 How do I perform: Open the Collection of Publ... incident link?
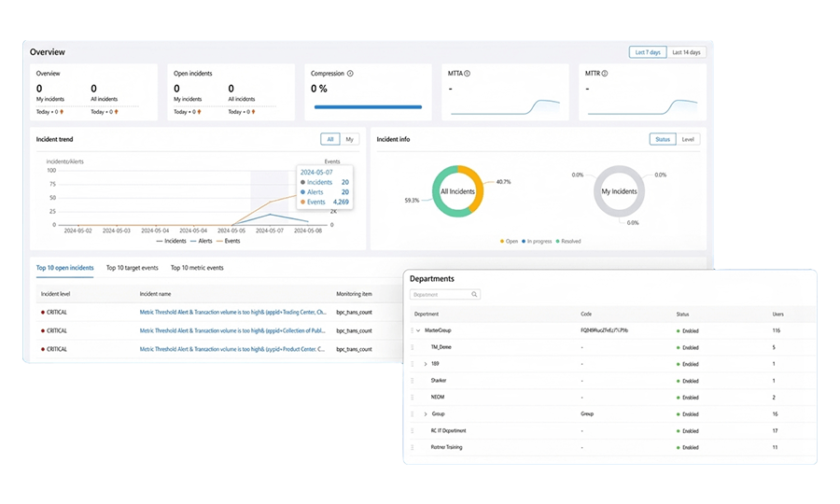pyautogui.click(x=232, y=330)
